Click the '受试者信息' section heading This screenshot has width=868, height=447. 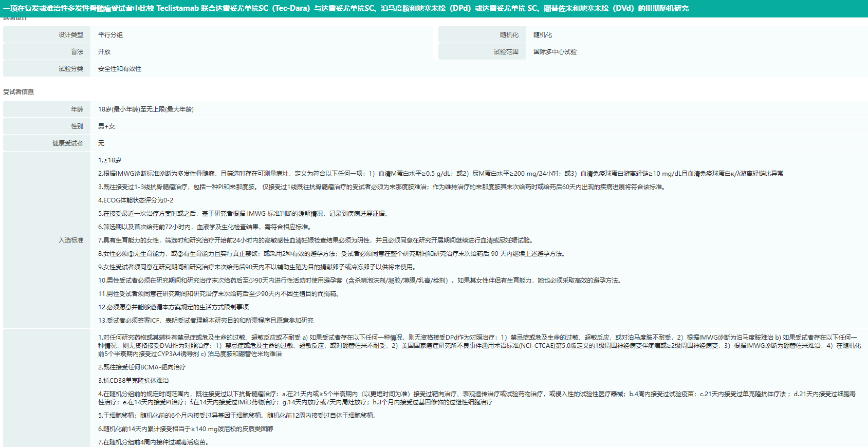pyautogui.click(x=19, y=92)
